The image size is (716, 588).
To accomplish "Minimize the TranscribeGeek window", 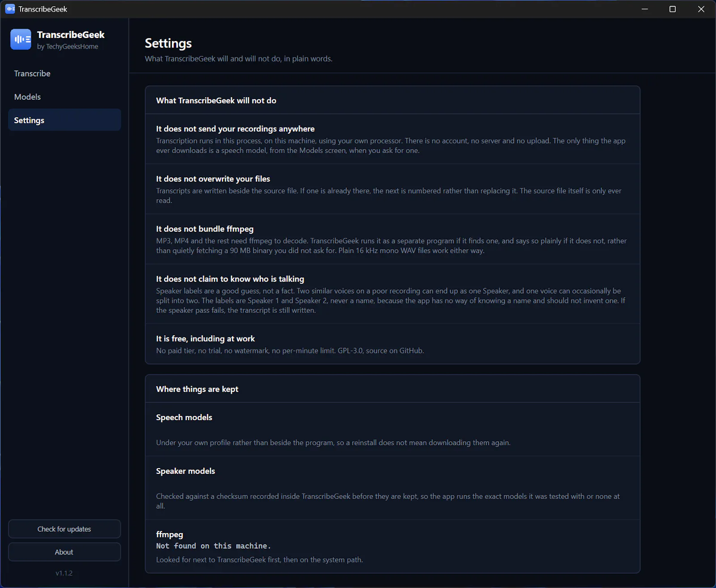I will click(x=645, y=9).
